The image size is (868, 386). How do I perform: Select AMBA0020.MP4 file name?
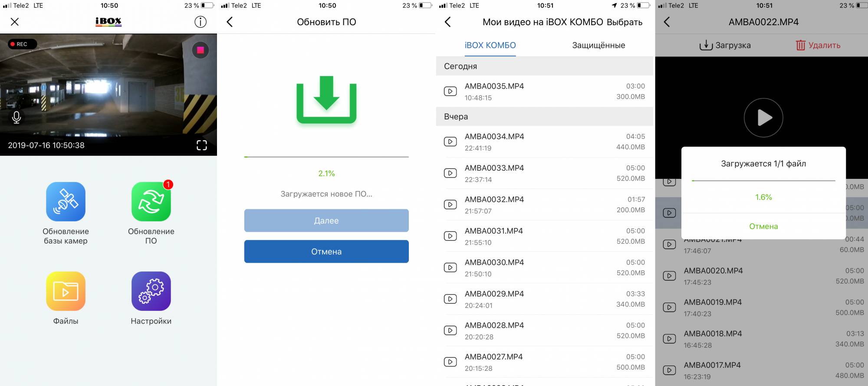(x=713, y=271)
